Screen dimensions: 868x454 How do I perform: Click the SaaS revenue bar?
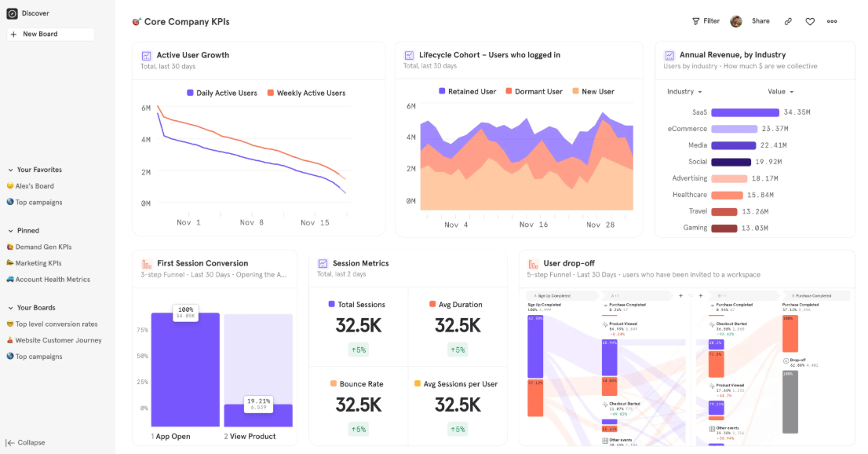tap(745, 112)
